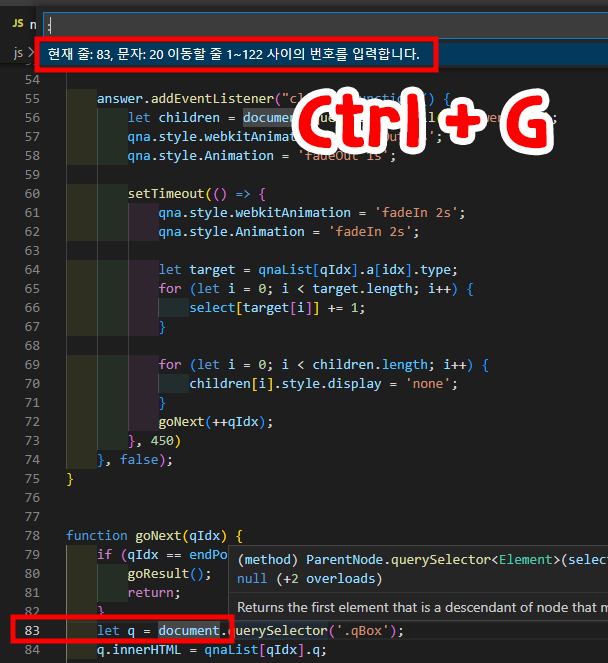
Task: Click the highlighted 'document' on line 83
Action: [x=189, y=631]
